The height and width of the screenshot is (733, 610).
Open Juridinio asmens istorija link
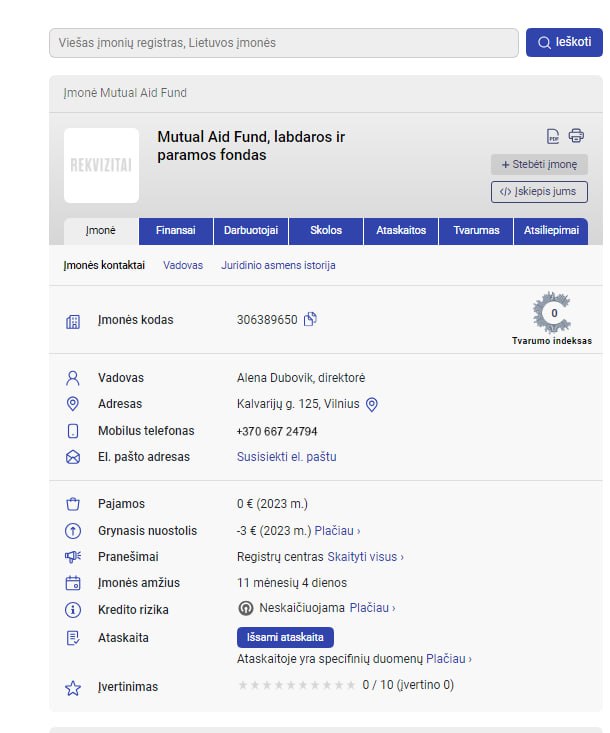pyautogui.click(x=278, y=266)
